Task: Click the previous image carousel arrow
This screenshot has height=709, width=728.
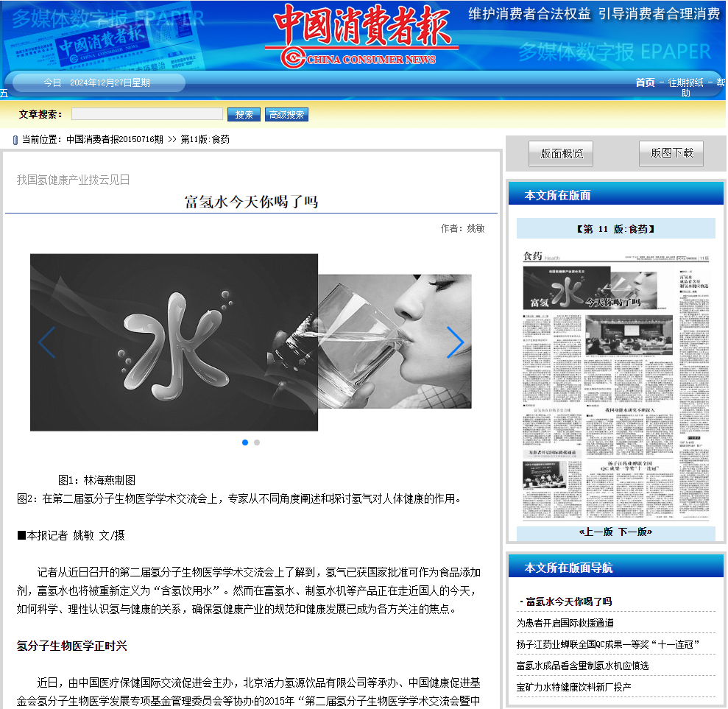Action: (x=46, y=342)
